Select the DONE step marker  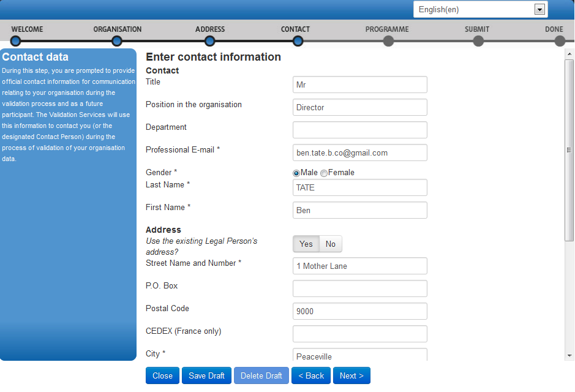560,41
